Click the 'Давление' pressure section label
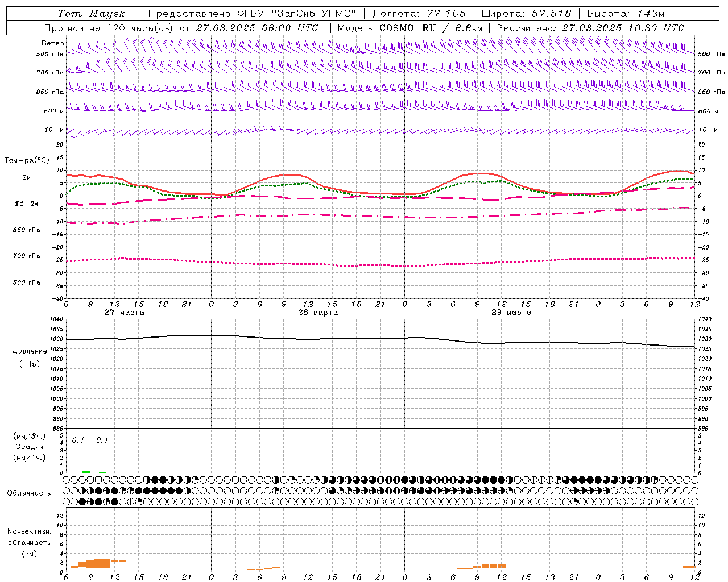 coord(30,351)
